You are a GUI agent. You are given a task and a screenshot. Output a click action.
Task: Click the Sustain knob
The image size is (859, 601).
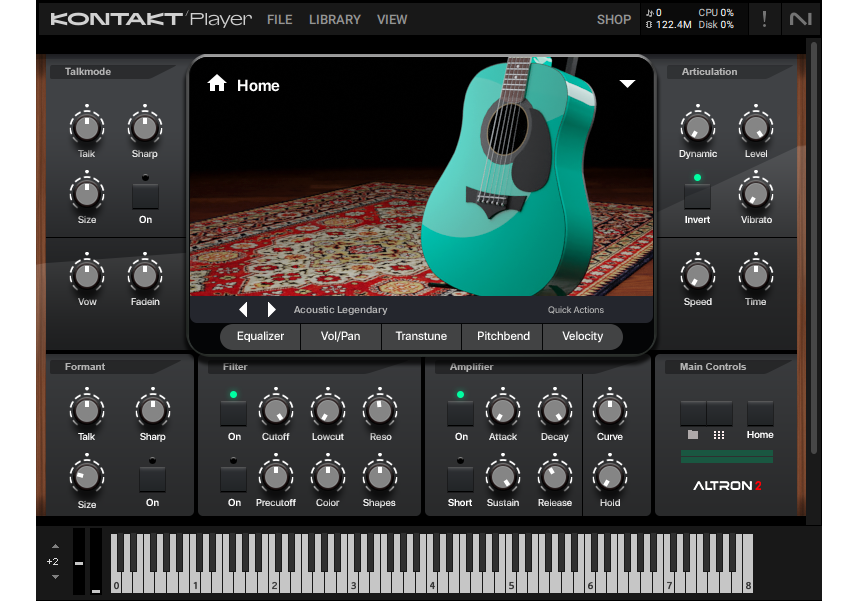tap(502, 477)
